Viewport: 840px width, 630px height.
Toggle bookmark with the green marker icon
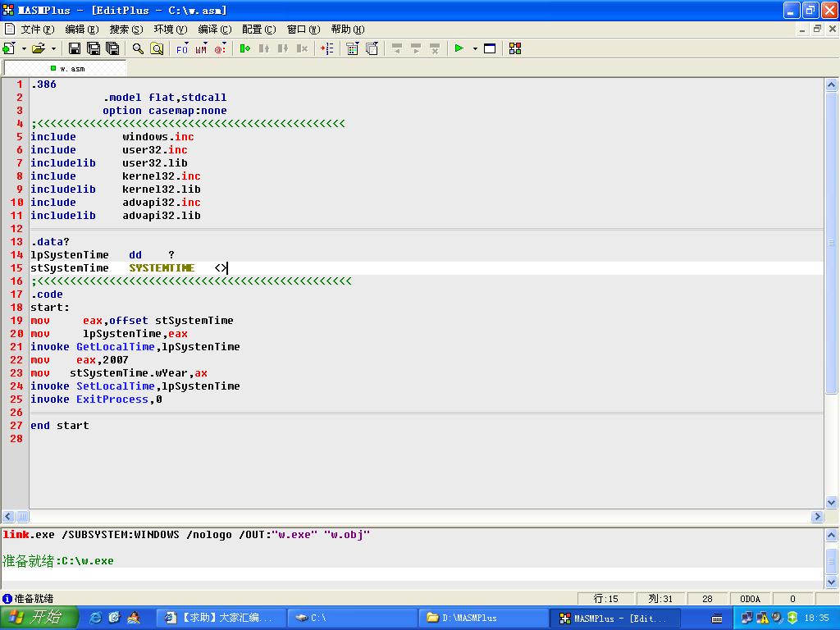pyautogui.click(x=244, y=48)
